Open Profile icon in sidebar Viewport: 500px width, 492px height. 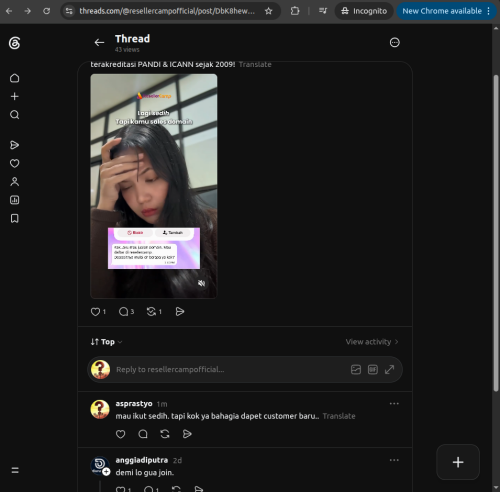(14, 182)
